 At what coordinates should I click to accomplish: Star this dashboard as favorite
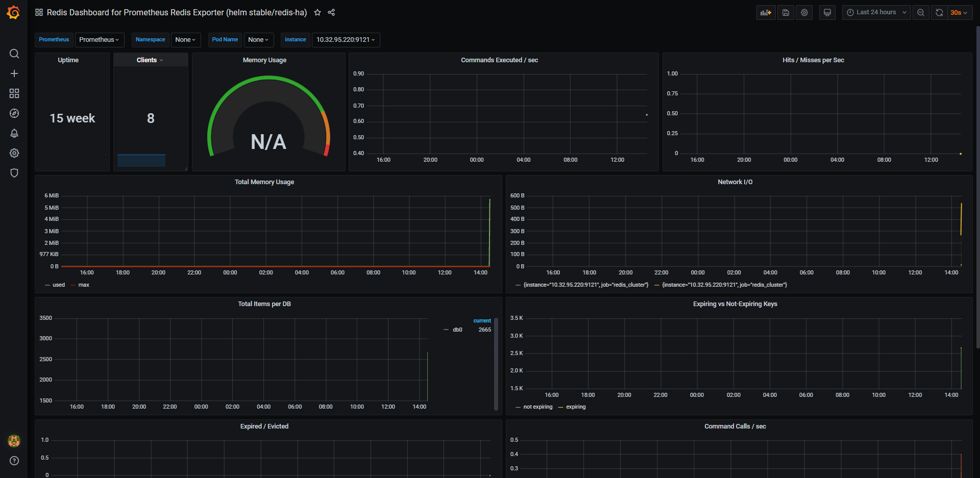(x=317, y=12)
